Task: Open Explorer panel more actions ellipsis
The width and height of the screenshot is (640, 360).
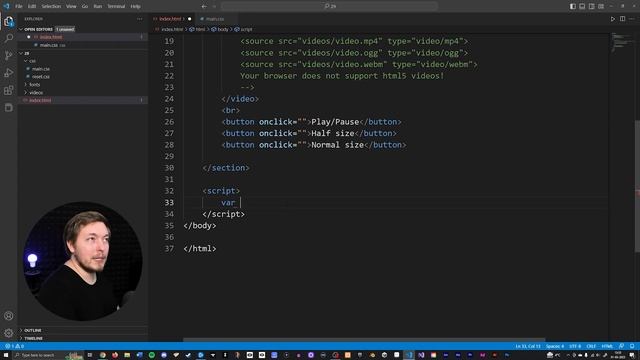Action: click(140, 19)
